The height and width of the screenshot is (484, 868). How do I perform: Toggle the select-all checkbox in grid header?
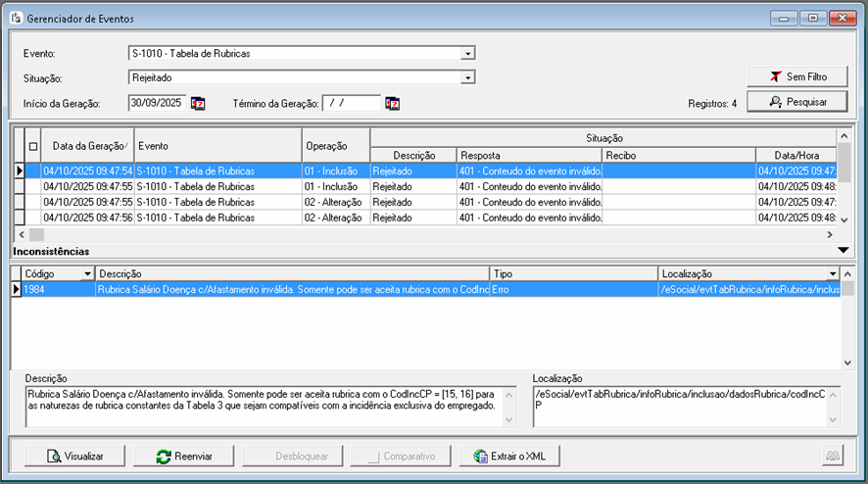tap(32, 146)
